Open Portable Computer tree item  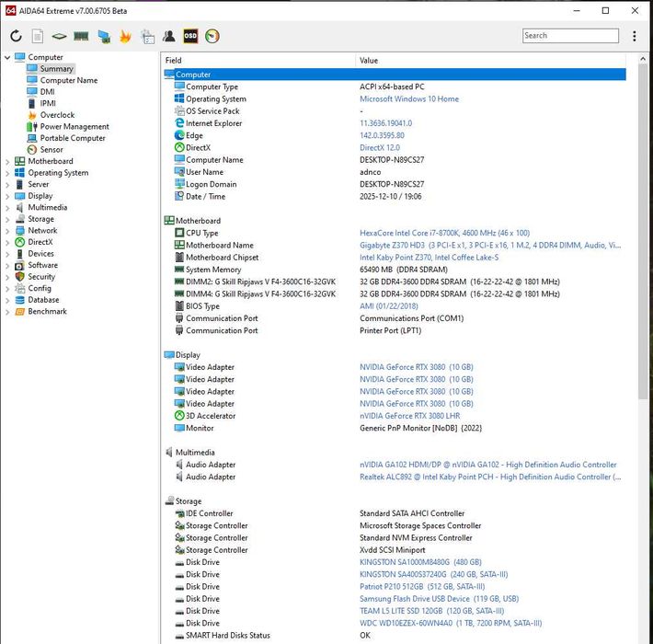click(73, 138)
